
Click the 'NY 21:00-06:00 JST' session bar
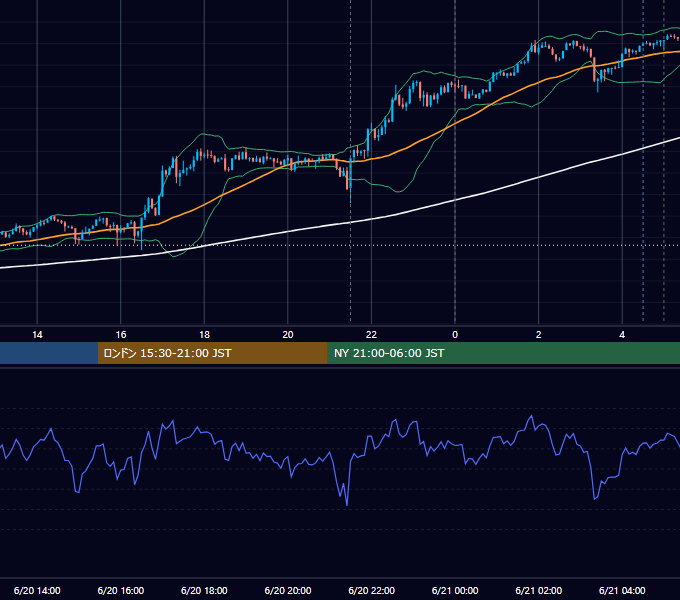point(503,353)
